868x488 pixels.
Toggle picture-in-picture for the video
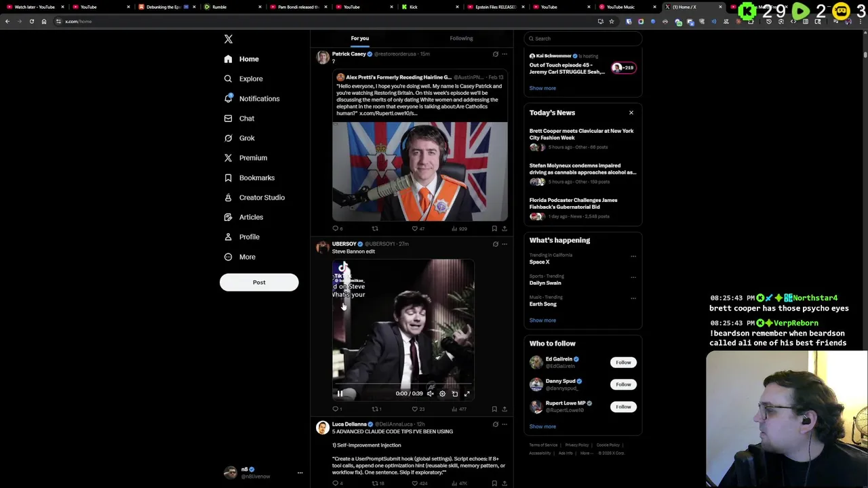[x=454, y=394]
